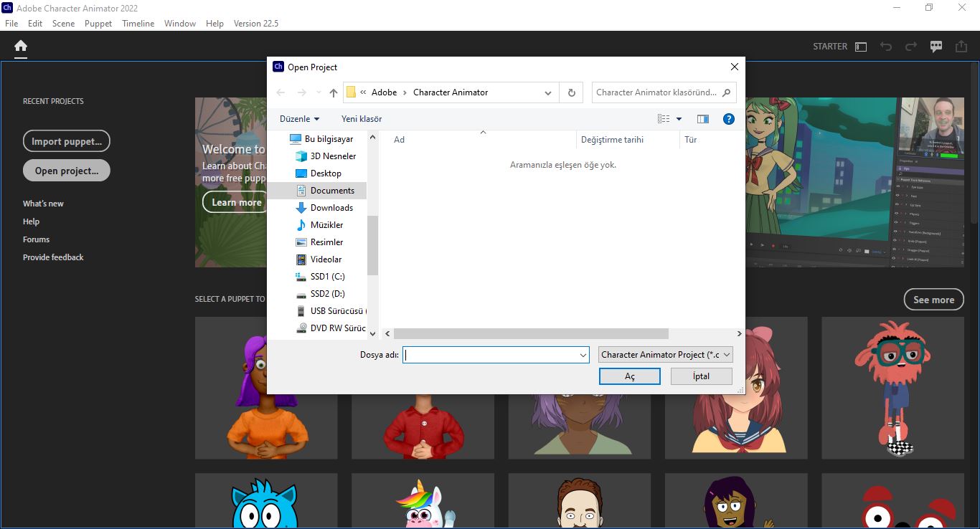
Task: Click the Aç button
Action: [630, 376]
